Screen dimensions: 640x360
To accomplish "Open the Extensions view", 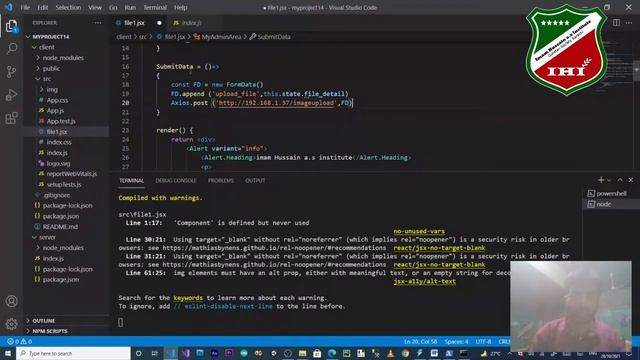I will [11, 118].
